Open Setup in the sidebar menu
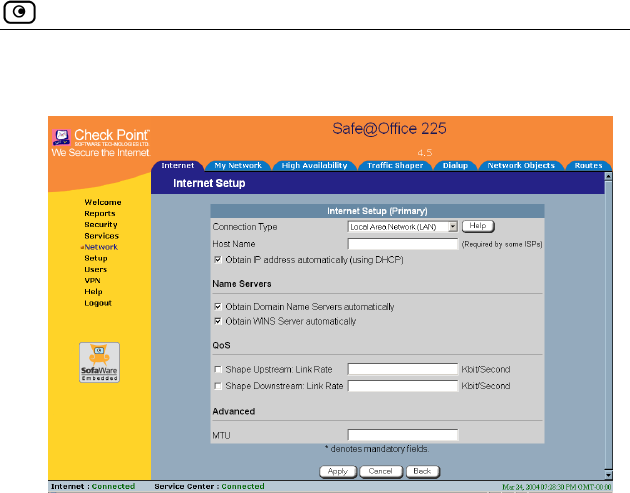Screen dimensions: 630x493 [x=96, y=258]
